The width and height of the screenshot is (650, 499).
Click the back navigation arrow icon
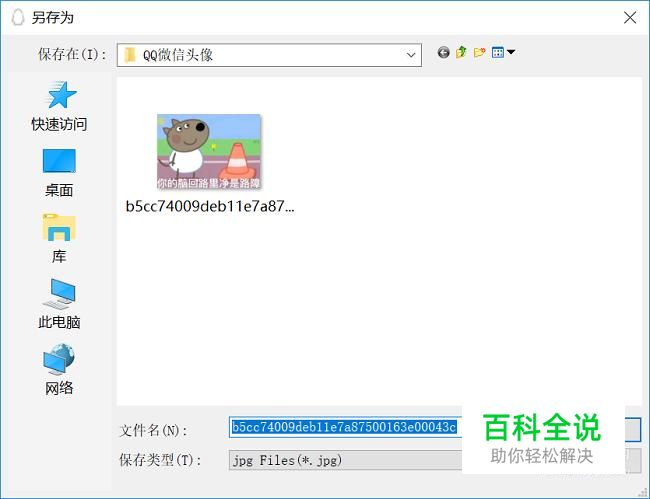pos(443,53)
